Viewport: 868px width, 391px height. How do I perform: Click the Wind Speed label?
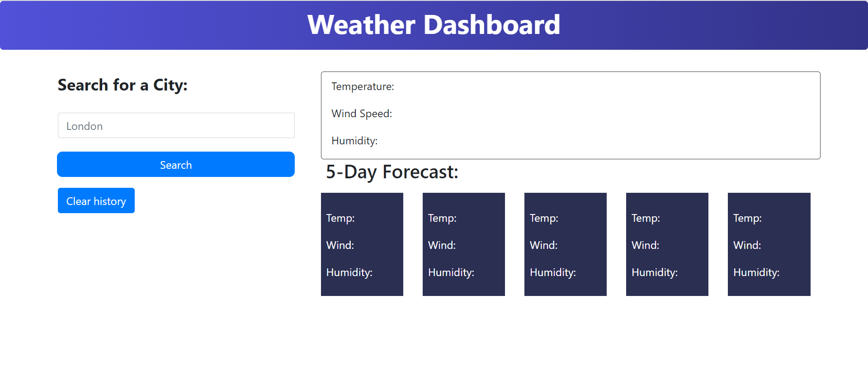point(361,113)
